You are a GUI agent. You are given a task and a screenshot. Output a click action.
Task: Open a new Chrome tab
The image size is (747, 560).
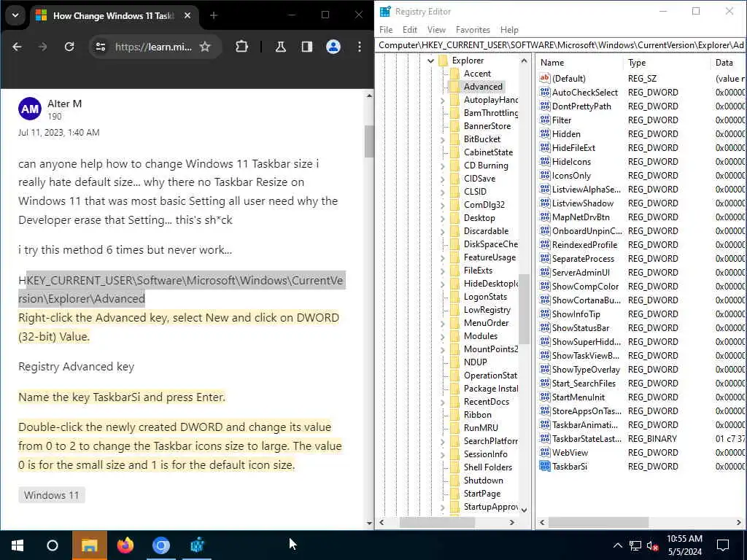tap(214, 16)
